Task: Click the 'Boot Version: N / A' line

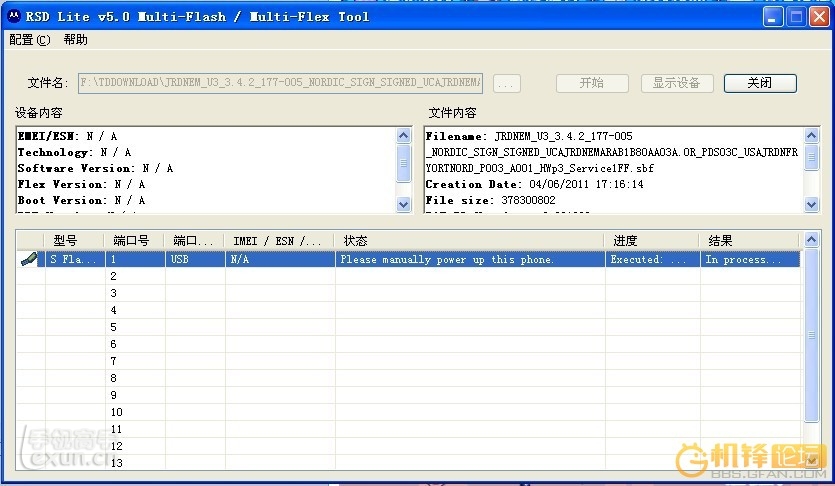Action: [81, 200]
